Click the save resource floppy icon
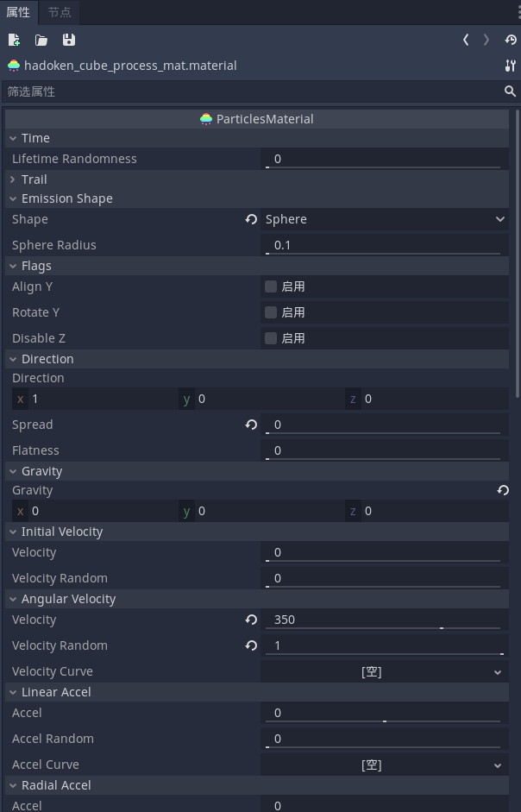The height and width of the screenshot is (812, 521). (x=69, y=40)
